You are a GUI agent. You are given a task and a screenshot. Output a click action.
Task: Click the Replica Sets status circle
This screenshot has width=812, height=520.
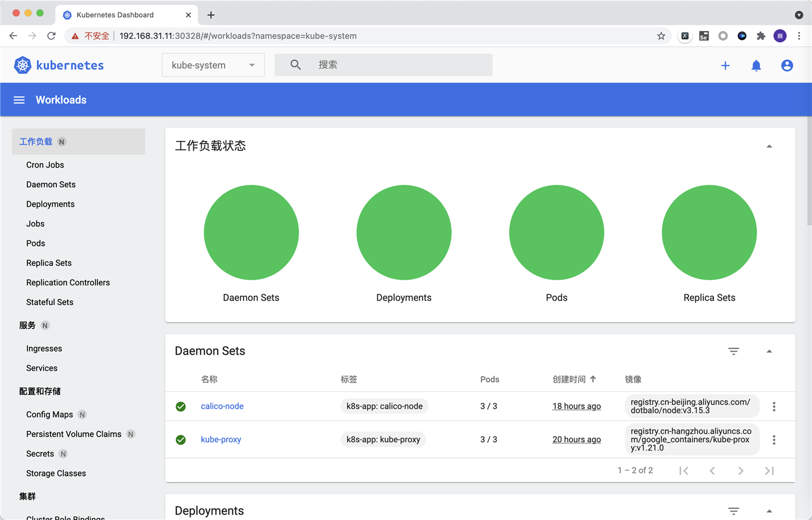(709, 232)
